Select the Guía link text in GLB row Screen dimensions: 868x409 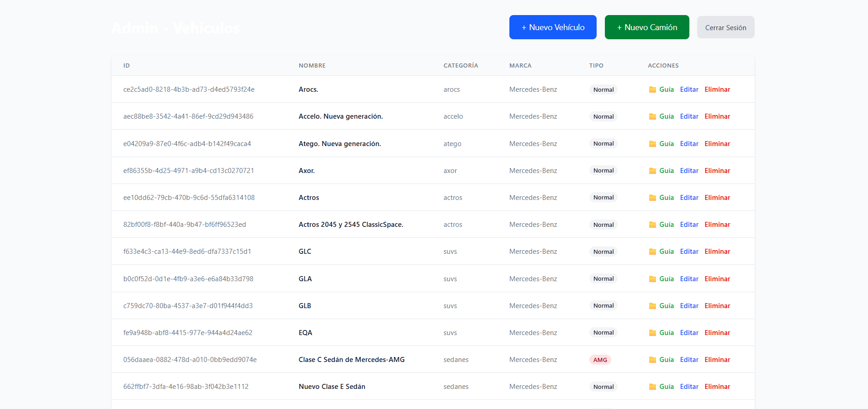667,306
